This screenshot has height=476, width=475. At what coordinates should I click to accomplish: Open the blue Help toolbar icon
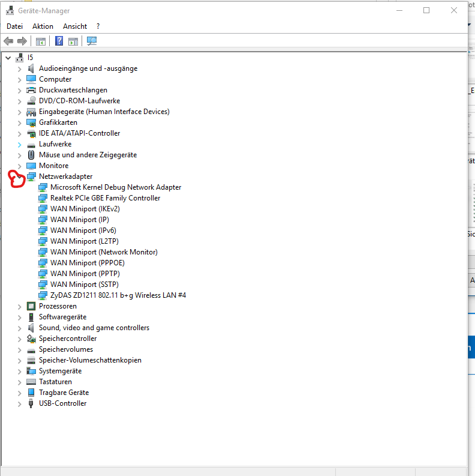click(59, 41)
